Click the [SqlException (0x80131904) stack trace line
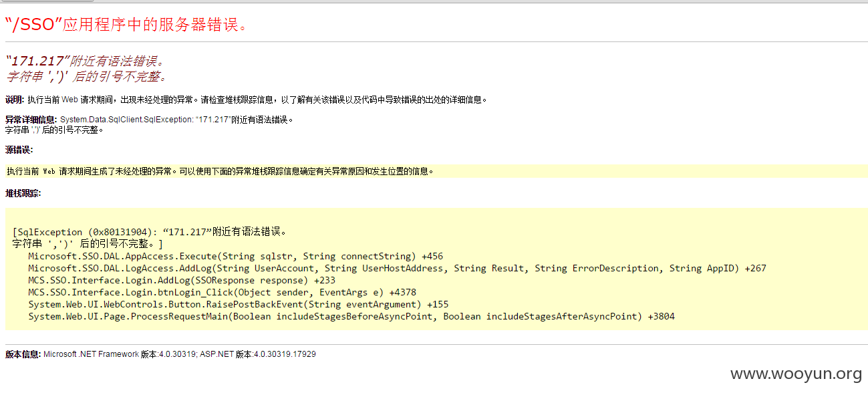Screen dimensions: 868x393 (149, 232)
